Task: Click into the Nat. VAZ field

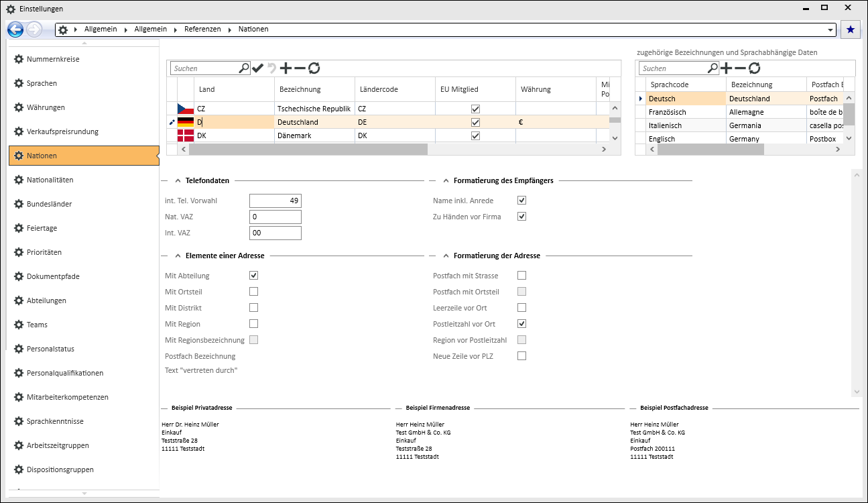Action: [x=275, y=217]
